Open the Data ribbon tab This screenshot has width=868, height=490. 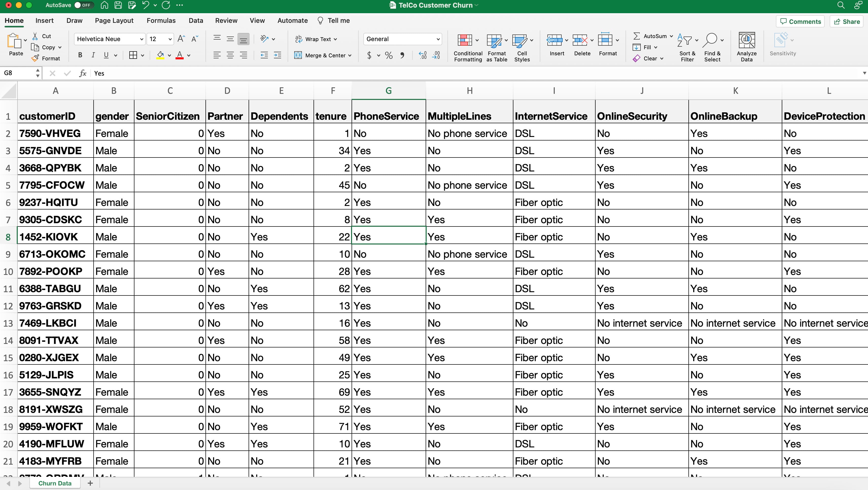pos(195,20)
